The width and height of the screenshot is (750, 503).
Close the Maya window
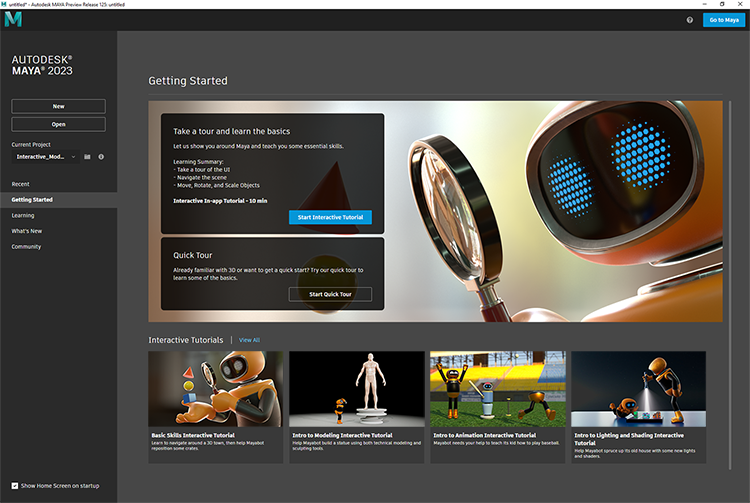click(740, 4)
